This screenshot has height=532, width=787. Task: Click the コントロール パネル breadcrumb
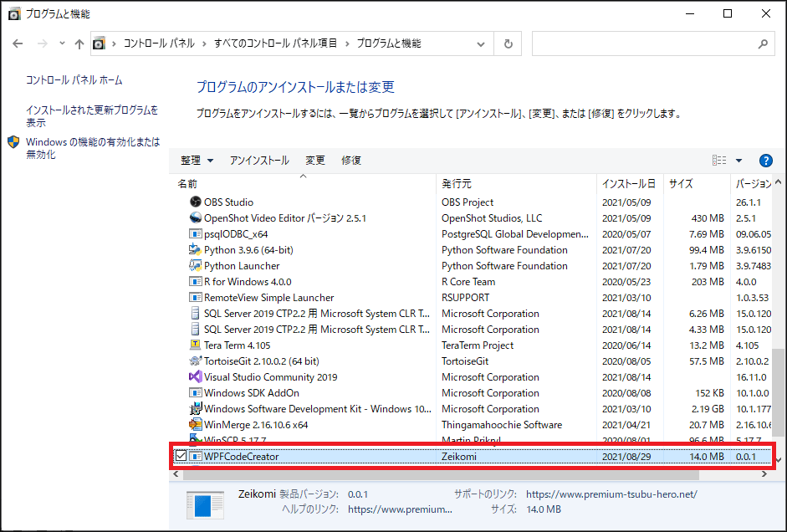tap(159, 43)
